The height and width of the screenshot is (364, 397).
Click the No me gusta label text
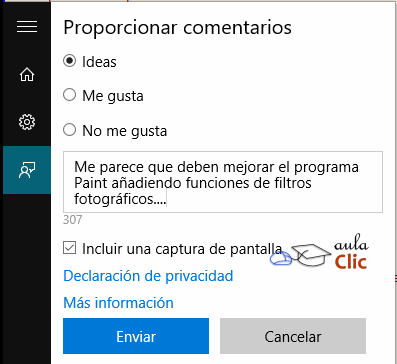pyautogui.click(x=125, y=131)
